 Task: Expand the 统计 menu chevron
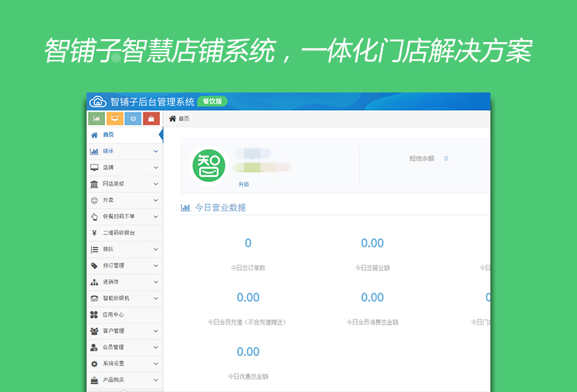pyautogui.click(x=155, y=152)
